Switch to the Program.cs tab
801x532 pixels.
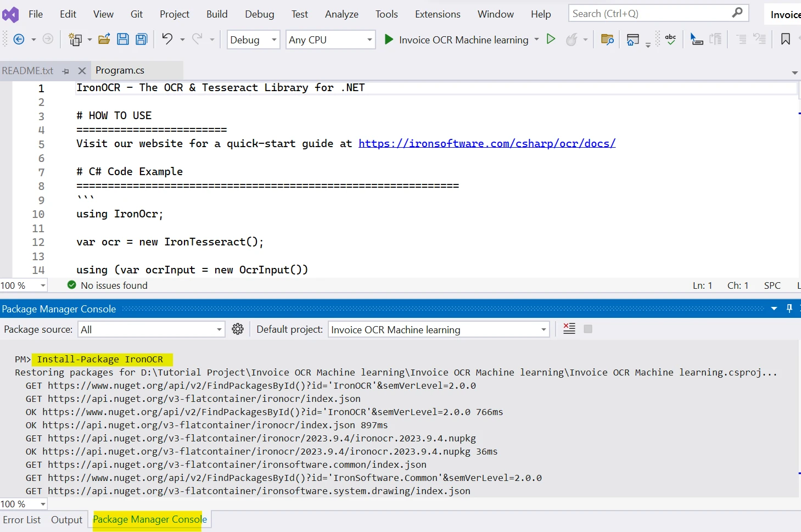[x=120, y=70]
